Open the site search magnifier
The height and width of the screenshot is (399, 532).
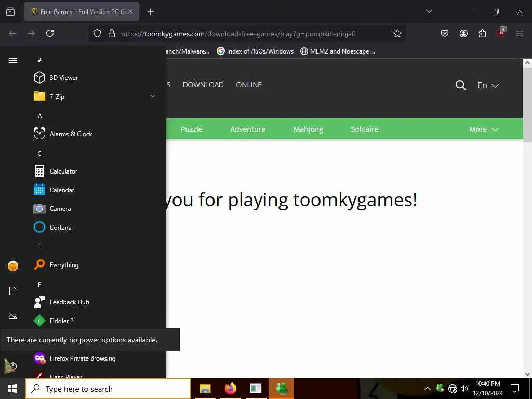(460, 85)
